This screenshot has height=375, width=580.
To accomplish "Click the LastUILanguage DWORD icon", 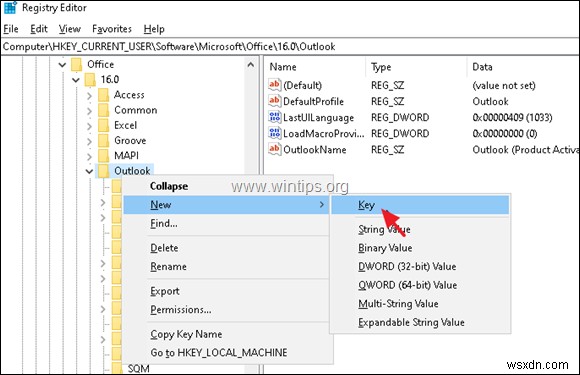I will coord(274,117).
